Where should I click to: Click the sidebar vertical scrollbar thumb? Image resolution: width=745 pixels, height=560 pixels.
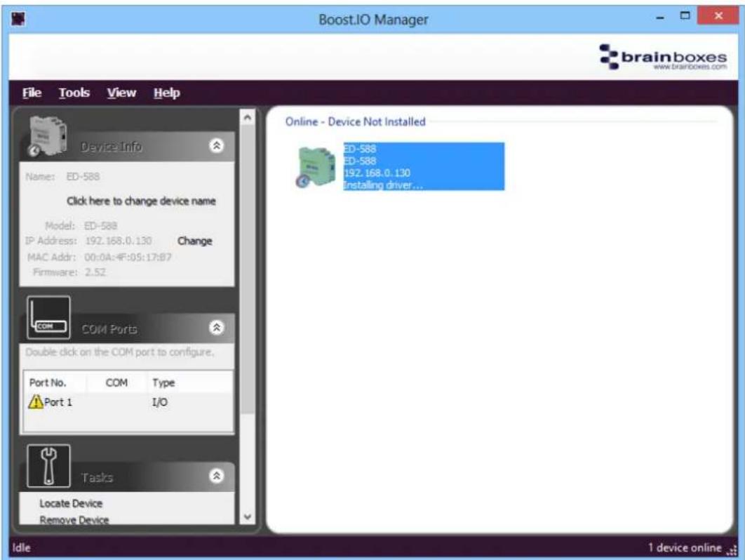[247, 269]
